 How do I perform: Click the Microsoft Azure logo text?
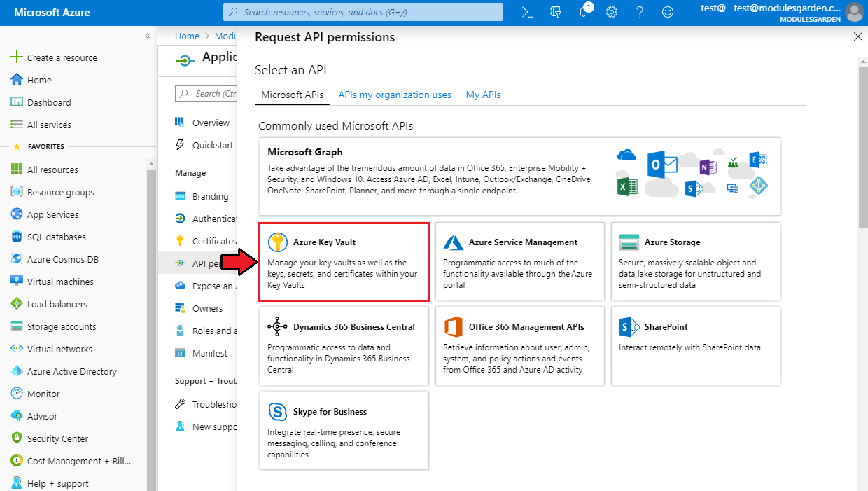52,13
